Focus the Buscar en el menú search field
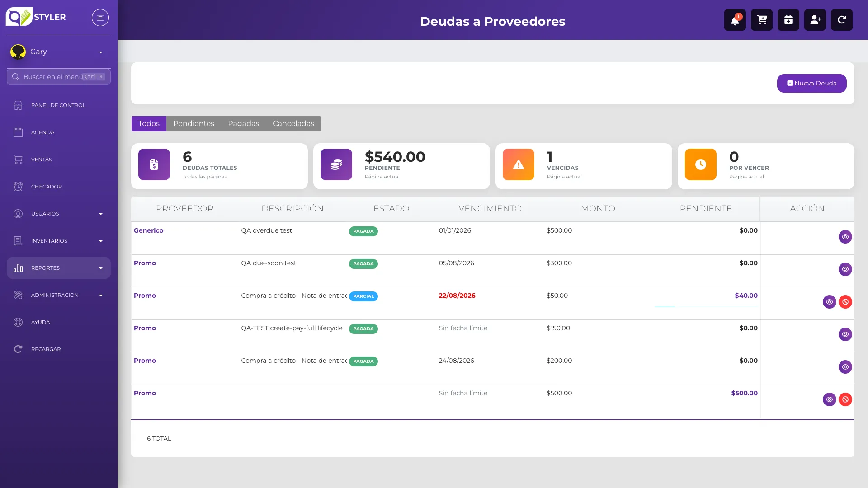Image resolution: width=868 pixels, height=488 pixels. click(59, 77)
